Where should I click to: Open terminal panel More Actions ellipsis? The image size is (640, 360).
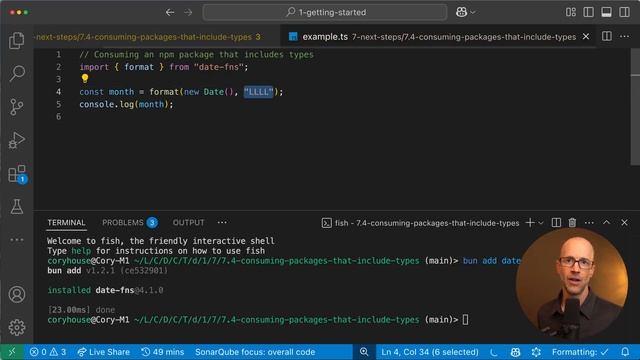[589, 222]
